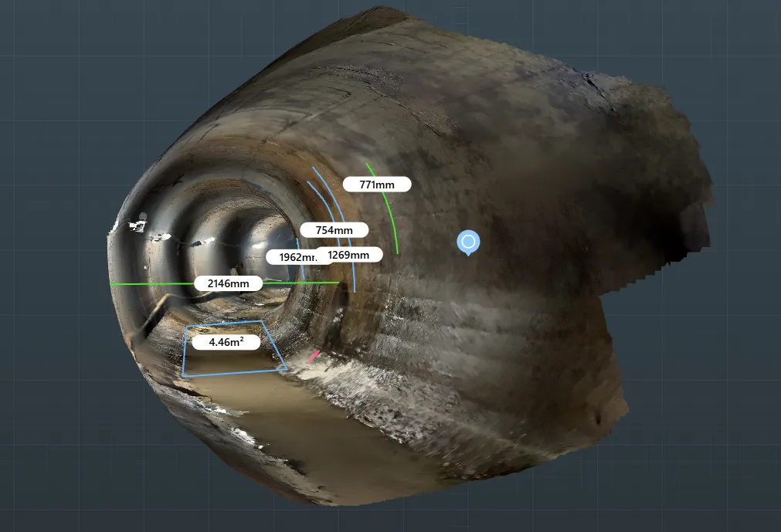Click right endpoint of the green 2146mm line

339,283
